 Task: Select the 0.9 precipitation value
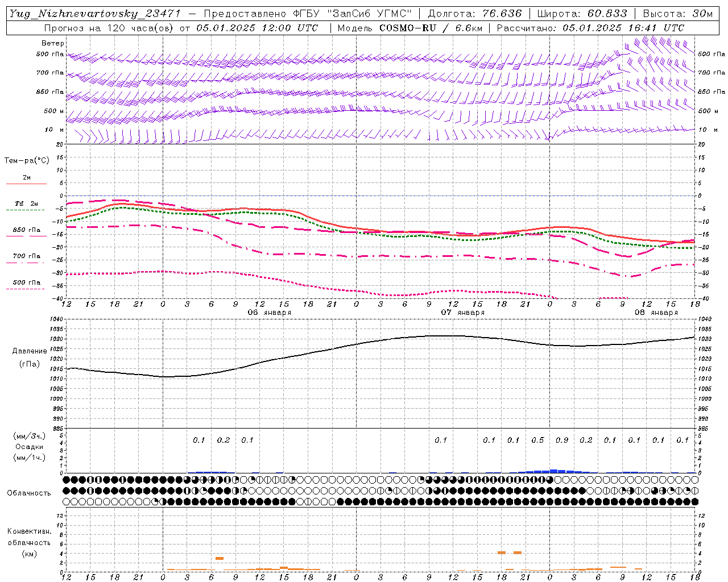[x=561, y=440]
